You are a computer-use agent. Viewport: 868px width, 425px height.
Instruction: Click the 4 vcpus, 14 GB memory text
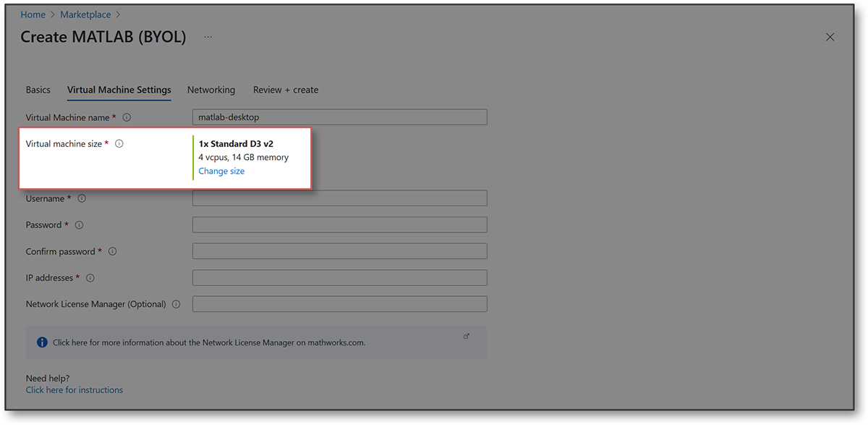point(244,157)
